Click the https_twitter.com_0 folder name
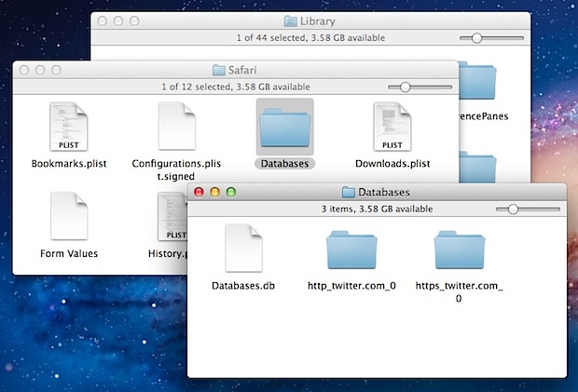578x392 pixels. [459, 291]
